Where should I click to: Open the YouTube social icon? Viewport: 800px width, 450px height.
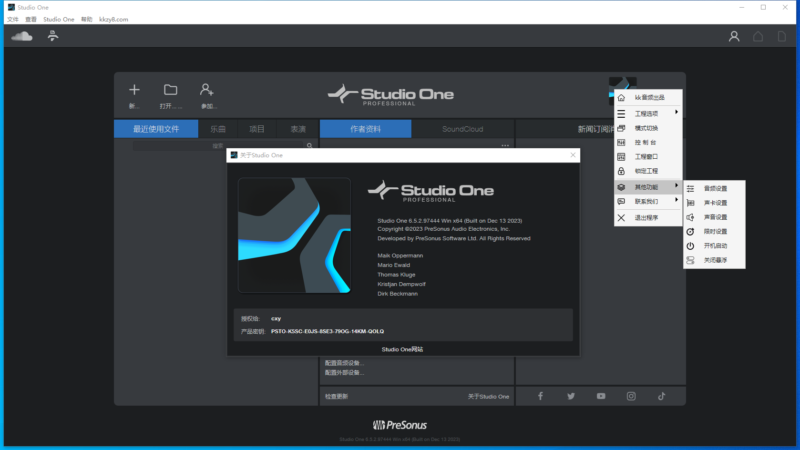coord(601,396)
